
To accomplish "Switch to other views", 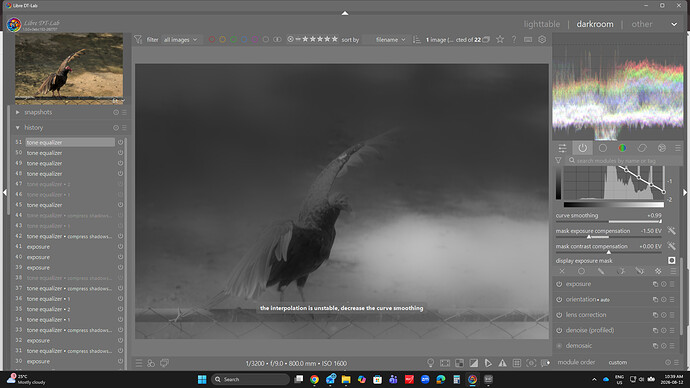I will point(642,24).
